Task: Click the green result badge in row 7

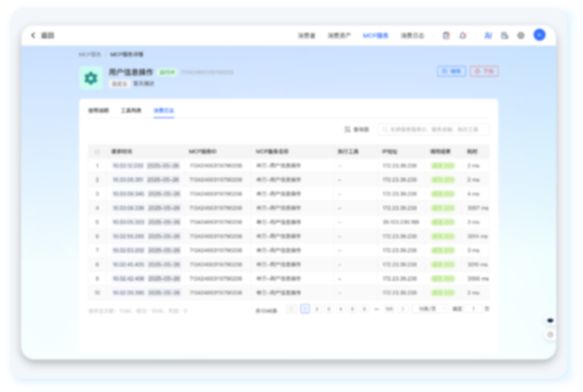Action: point(443,250)
